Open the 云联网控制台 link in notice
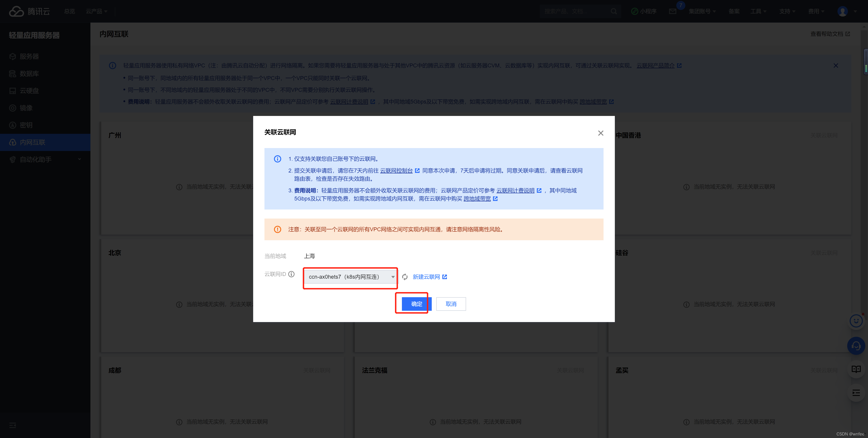Screen dimensions: 868x438 [x=396, y=170]
